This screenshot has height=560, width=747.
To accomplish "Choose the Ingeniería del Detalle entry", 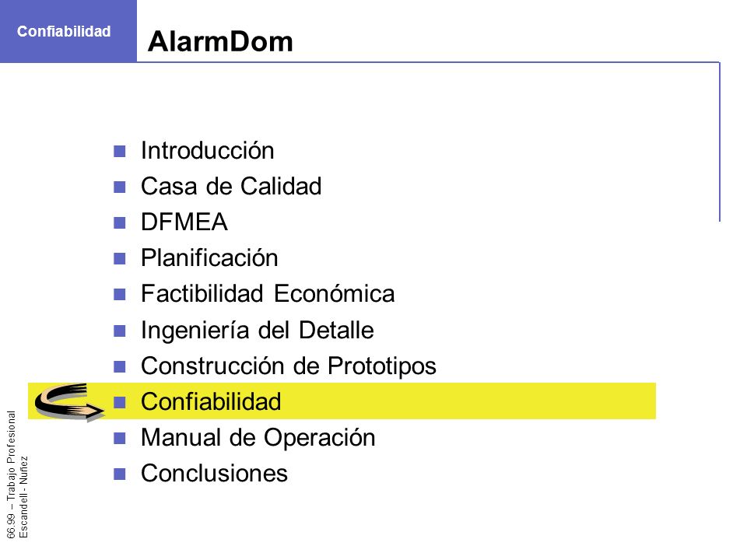I will tap(258, 331).
